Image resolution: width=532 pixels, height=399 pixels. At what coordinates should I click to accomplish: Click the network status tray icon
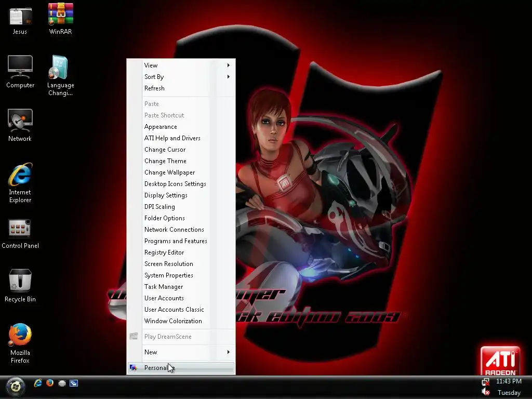pos(486,382)
